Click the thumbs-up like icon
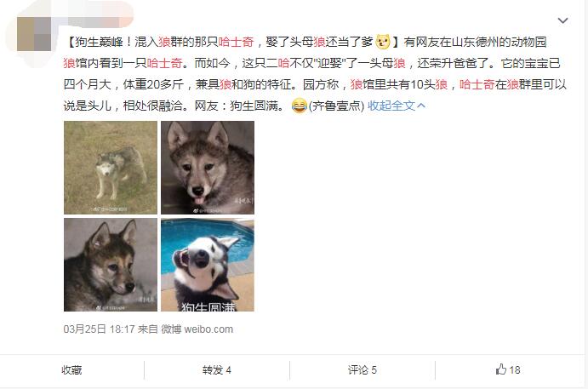588x389 pixels. (x=501, y=369)
